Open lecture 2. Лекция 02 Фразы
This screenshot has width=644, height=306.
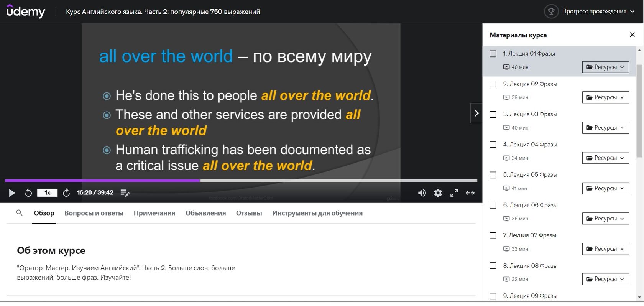pyautogui.click(x=530, y=84)
